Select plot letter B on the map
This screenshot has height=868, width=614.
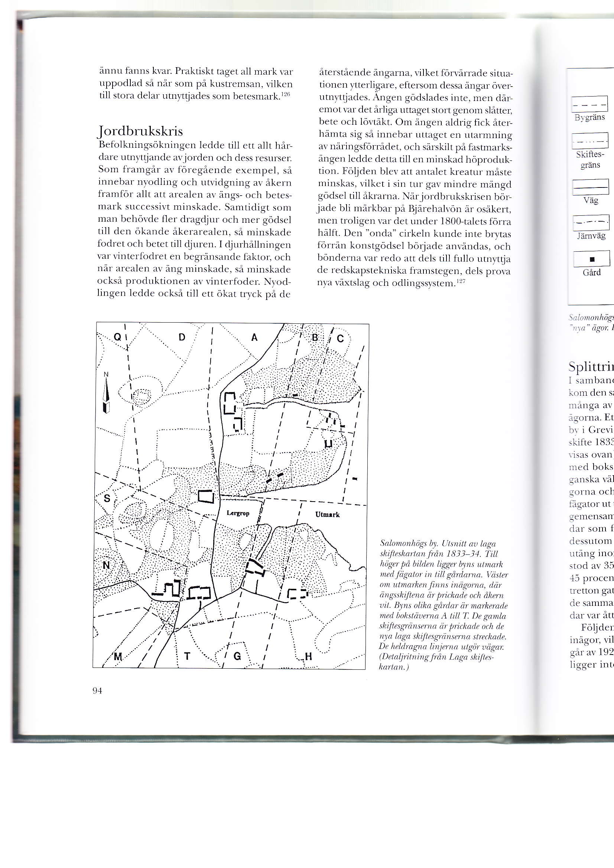(x=315, y=337)
